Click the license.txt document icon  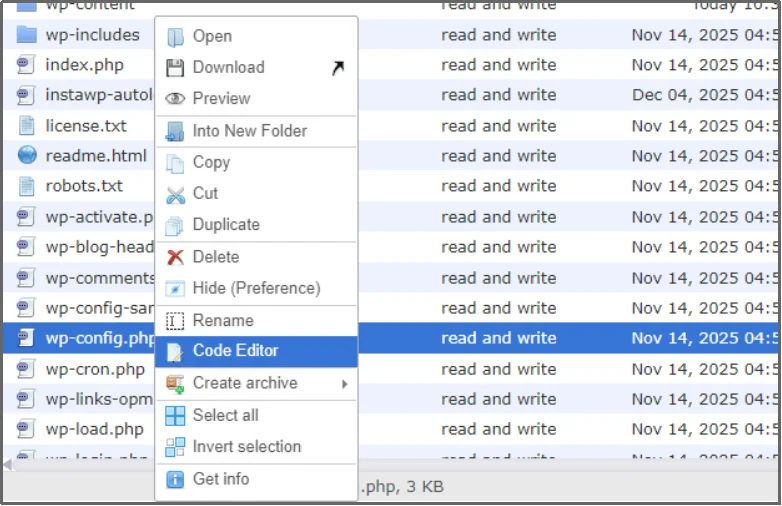26,126
